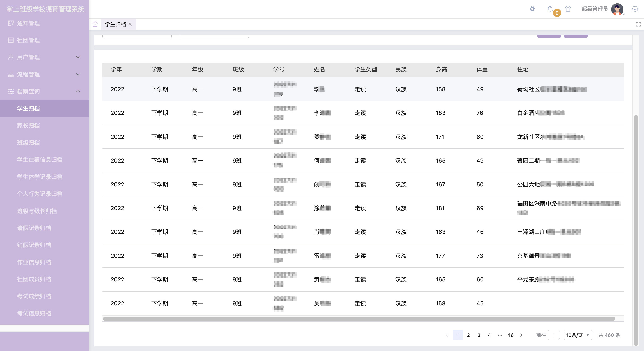Click height value 183
Viewport: 644px width, 351px height.
pyautogui.click(x=441, y=113)
